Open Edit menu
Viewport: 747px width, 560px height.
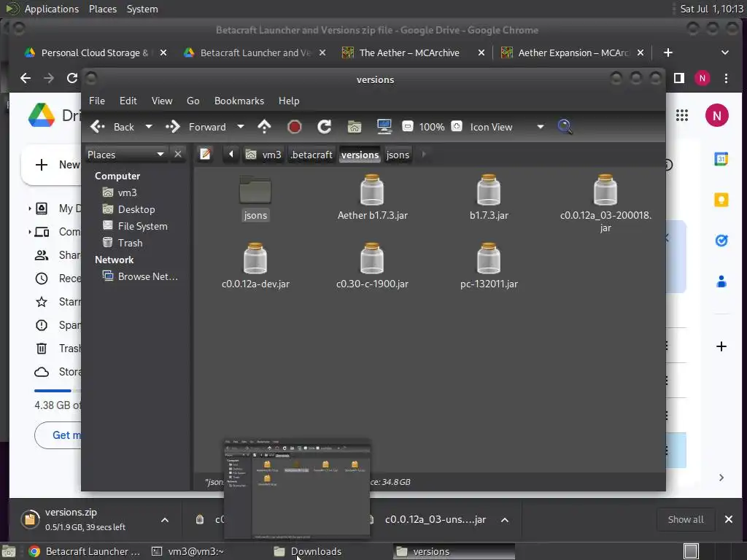[128, 101]
